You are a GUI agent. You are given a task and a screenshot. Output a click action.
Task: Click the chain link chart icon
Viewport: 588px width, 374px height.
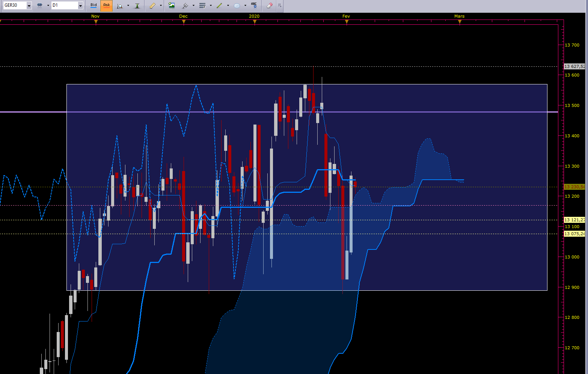[x=40, y=6]
